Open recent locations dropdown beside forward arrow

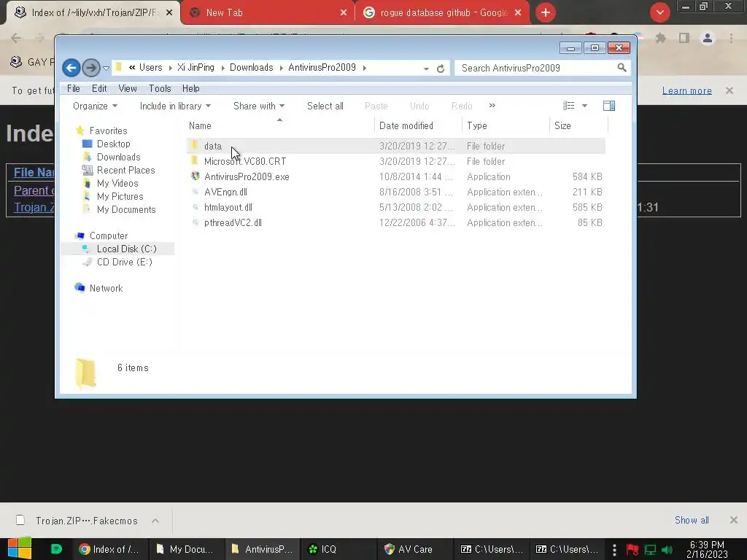tap(106, 68)
